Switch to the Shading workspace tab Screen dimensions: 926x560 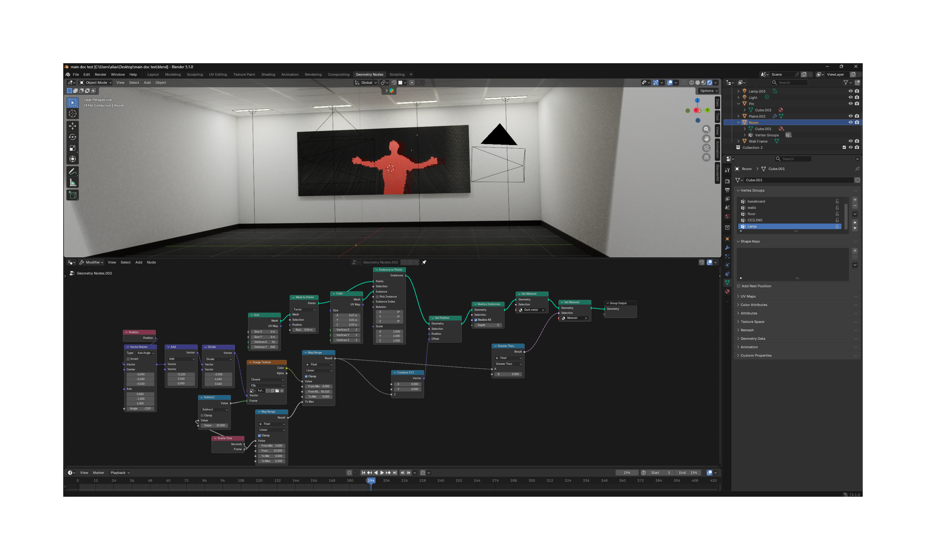[x=268, y=74]
